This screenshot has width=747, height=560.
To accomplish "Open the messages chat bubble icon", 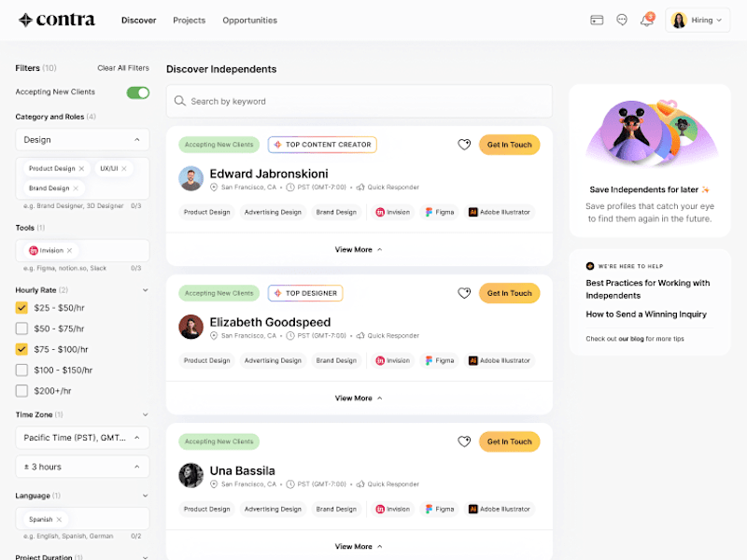I will coord(622,20).
